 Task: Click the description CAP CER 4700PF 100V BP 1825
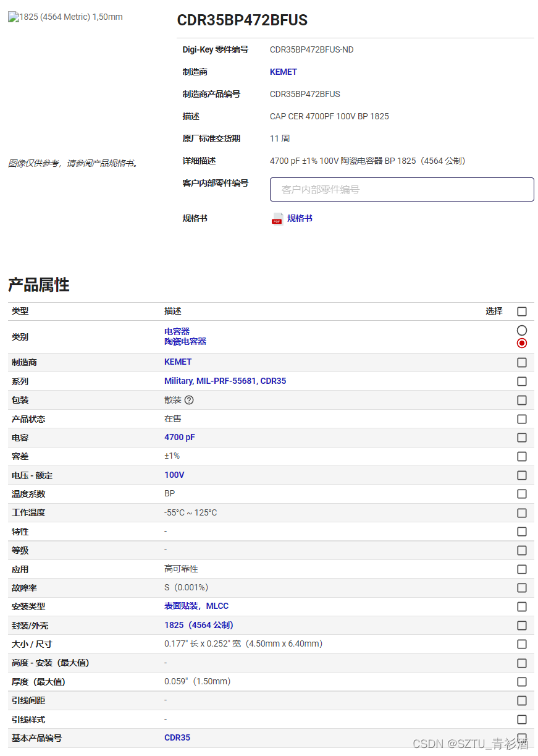pos(329,117)
